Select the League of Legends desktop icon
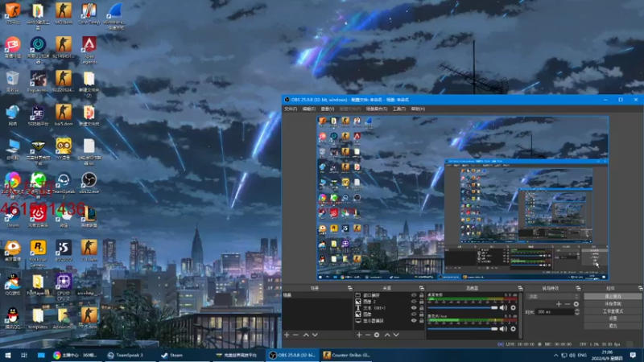Viewport: 644px width, 362px height. click(89, 217)
